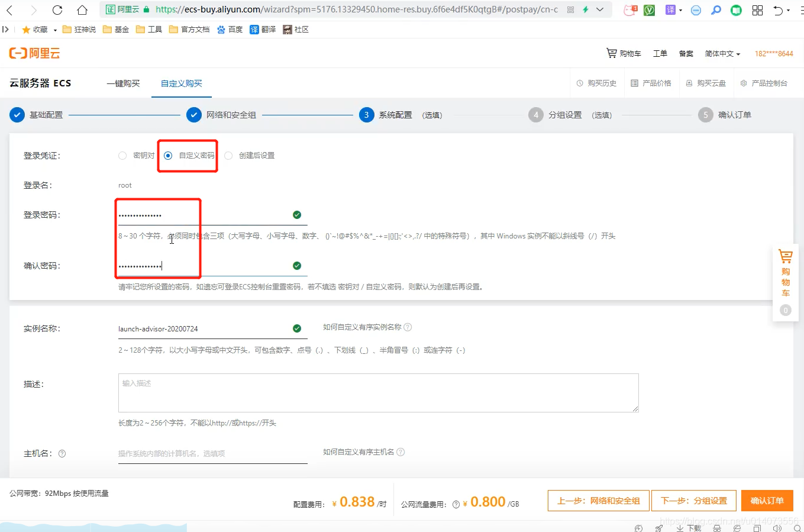Click the help icon beside 公网流量费用
The image size is (804, 532).
click(x=456, y=505)
